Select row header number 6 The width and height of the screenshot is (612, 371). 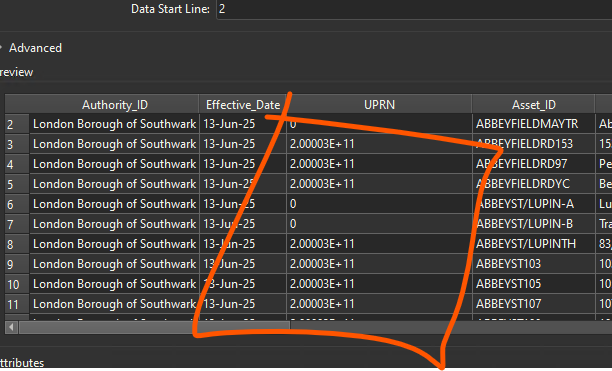pyautogui.click(x=17, y=204)
